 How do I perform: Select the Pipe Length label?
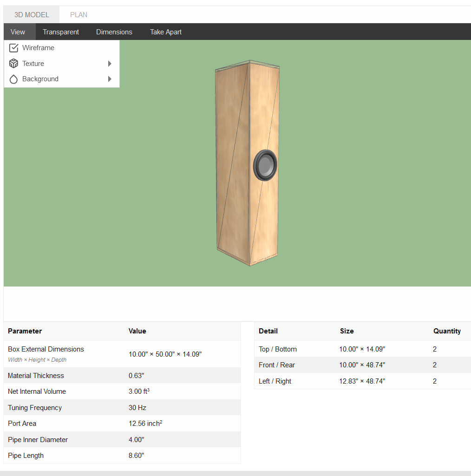(x=26, y=456)
